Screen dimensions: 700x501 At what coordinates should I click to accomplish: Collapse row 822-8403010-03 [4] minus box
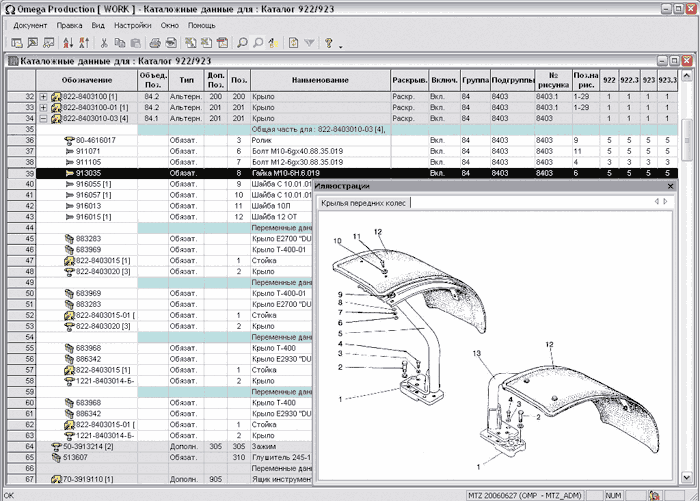[x=43, y=118]
